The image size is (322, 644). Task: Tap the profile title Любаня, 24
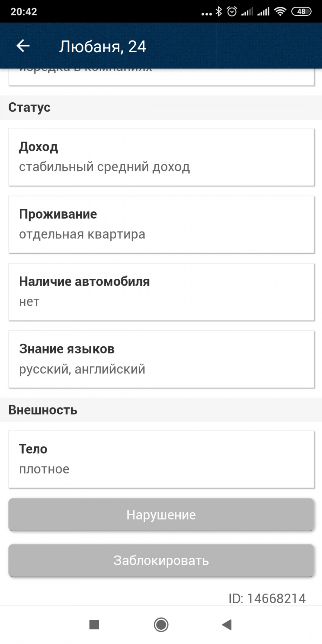click(103, 47)
